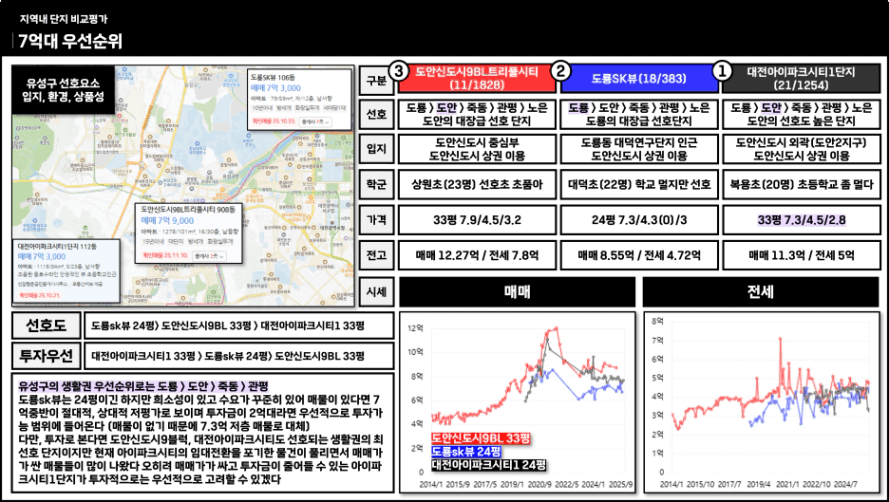Click the black 전세 chart header
Viewport: 889px width, 502px height.
761,292
